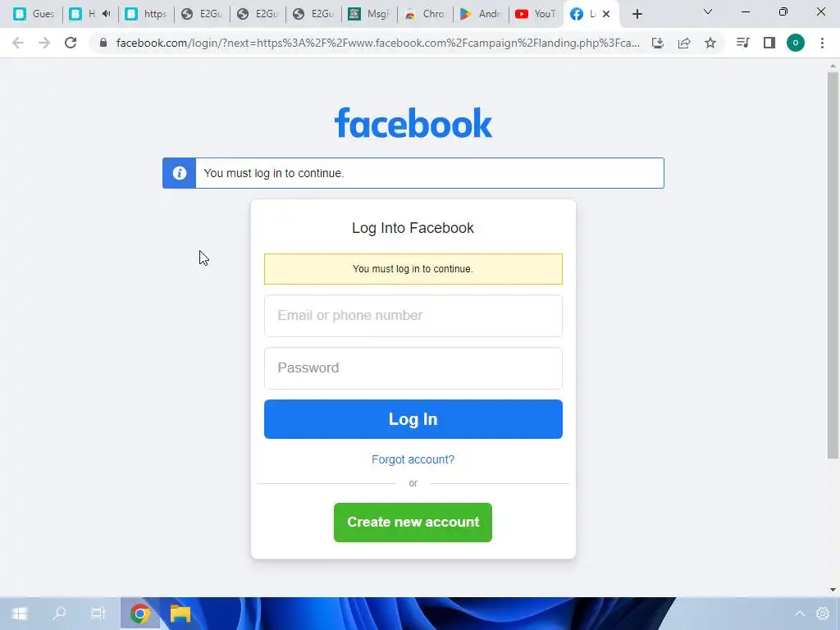Viewport: 840px width, 630px height.
Task: Open Chrome's three-dot menu
Action: pos(822,43)
